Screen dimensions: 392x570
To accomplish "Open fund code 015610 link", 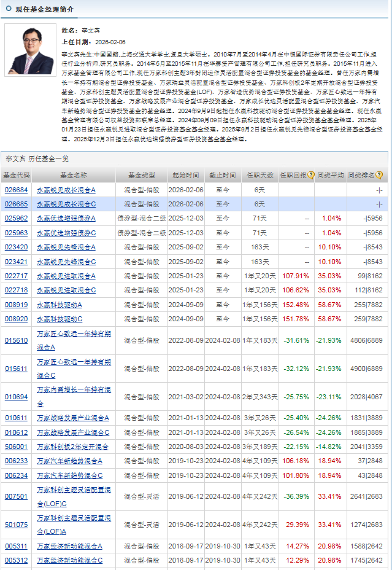I will coord(16,341).
